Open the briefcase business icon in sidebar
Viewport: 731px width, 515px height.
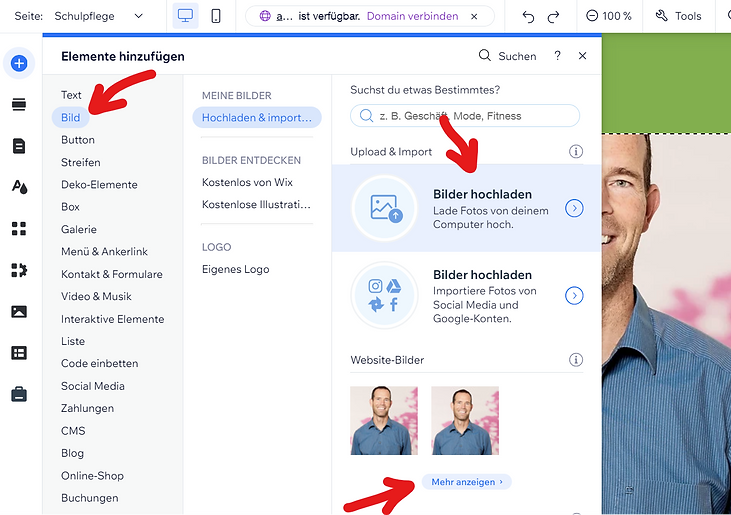coord(19,394)
